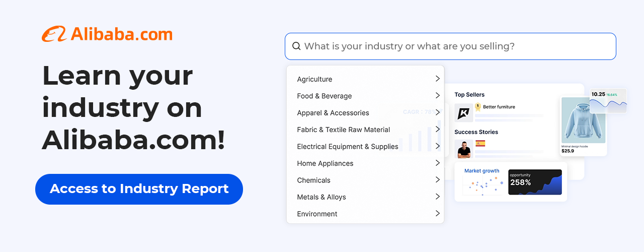The height and width of the screenshot is (252, 644).
Task: Click the Better furniture seller logo
Action: (463, 113)
